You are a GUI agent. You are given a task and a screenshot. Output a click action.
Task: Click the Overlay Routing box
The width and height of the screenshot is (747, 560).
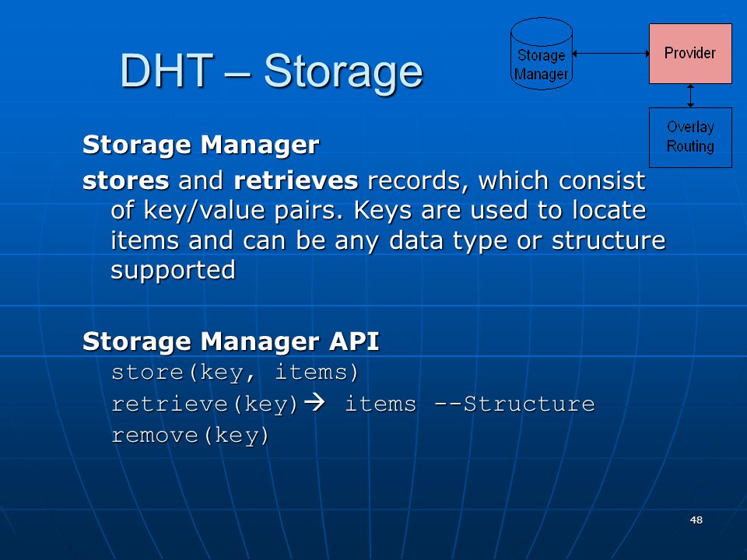click(690, 137)
